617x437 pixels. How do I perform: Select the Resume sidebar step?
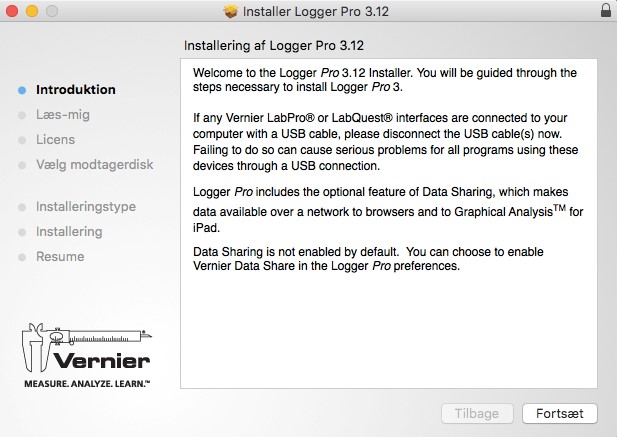pos(60,256)
